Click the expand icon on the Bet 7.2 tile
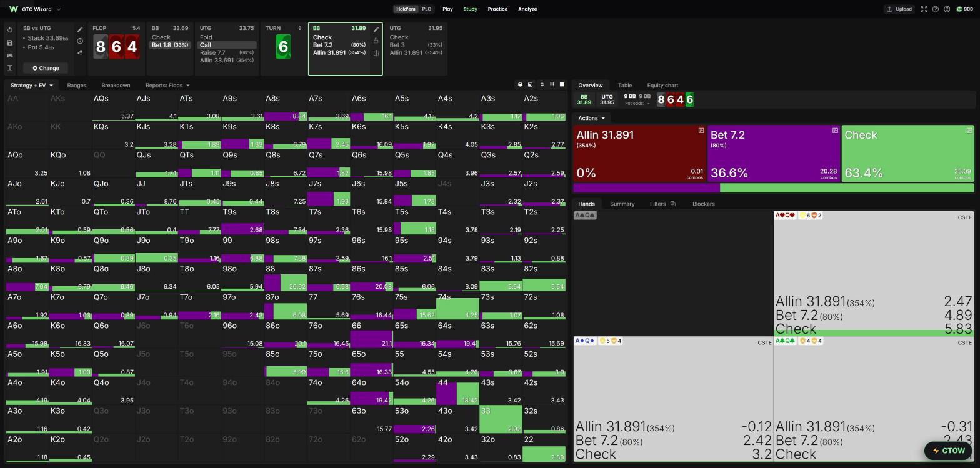980x468 pixels. point(835,131)
